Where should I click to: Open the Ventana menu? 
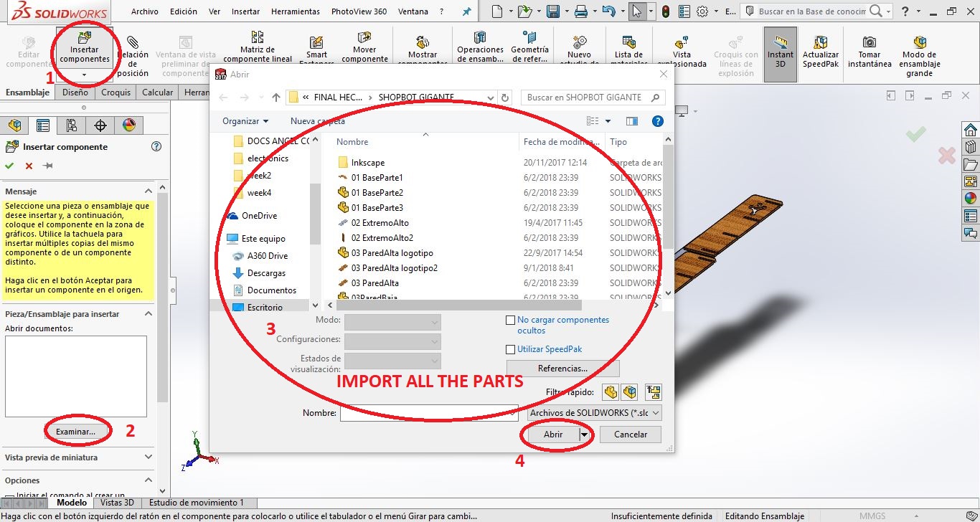[x=413, y=11]
